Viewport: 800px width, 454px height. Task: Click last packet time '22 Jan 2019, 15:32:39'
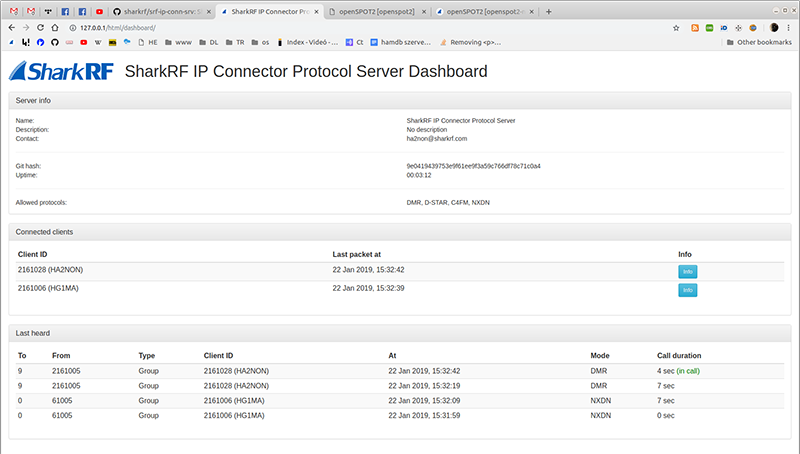pyautogui.click(x=368, y=288)
